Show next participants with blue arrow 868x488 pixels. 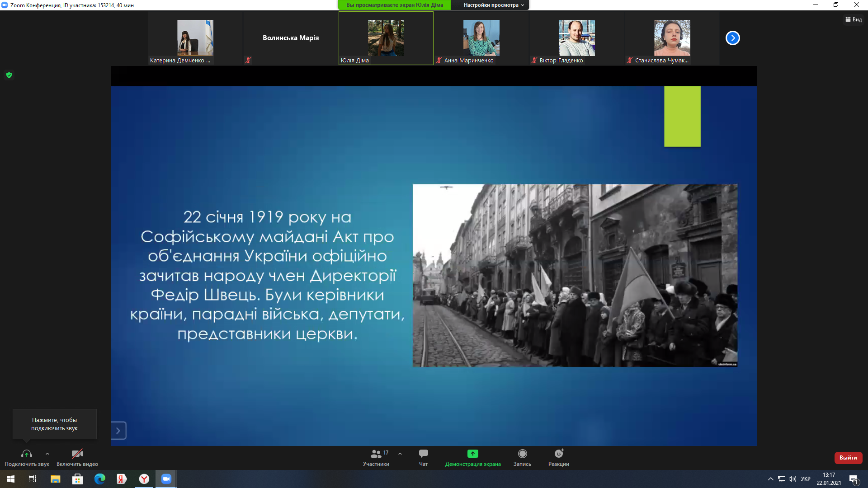pos(732,38)
